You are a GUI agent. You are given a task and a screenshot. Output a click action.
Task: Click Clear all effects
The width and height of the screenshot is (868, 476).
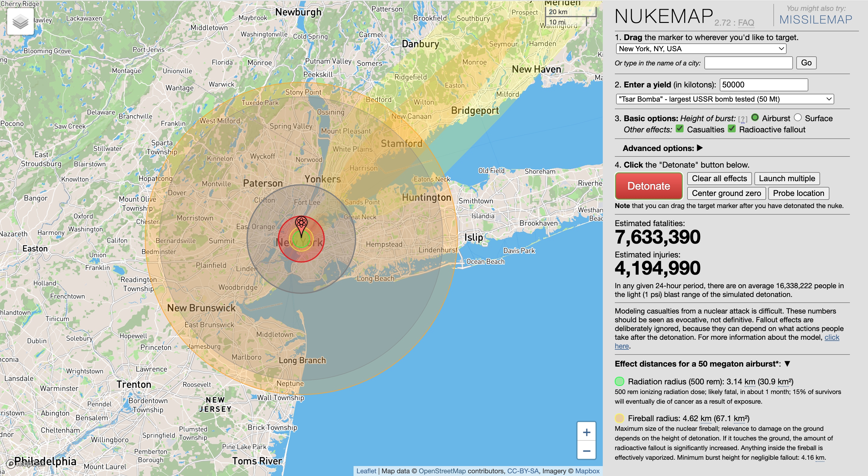click(x=719, y=178)
